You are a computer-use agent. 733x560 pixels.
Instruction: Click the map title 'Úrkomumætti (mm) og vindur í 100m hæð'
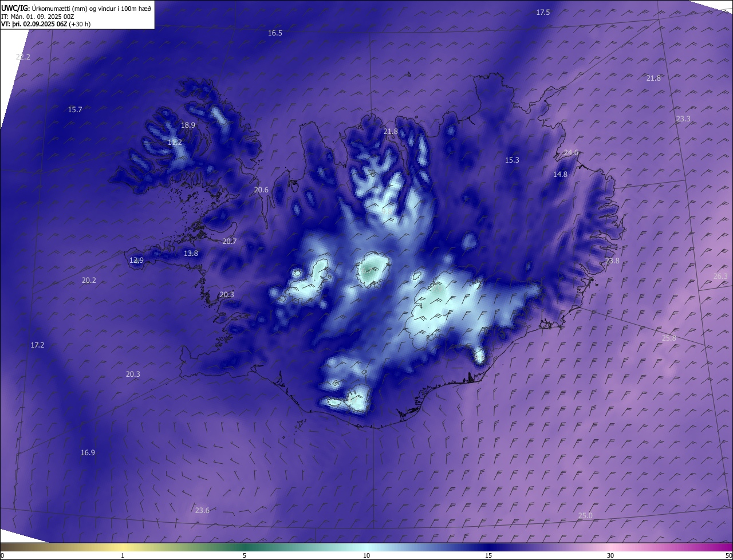pyautogui.click(x=92, y=9)
